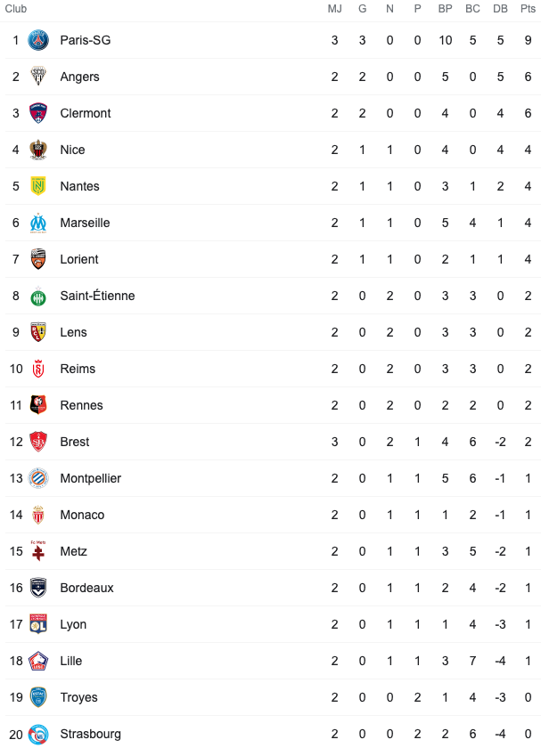Open the Montpellier team name link

pyautogui.click(x=90, y=478)
